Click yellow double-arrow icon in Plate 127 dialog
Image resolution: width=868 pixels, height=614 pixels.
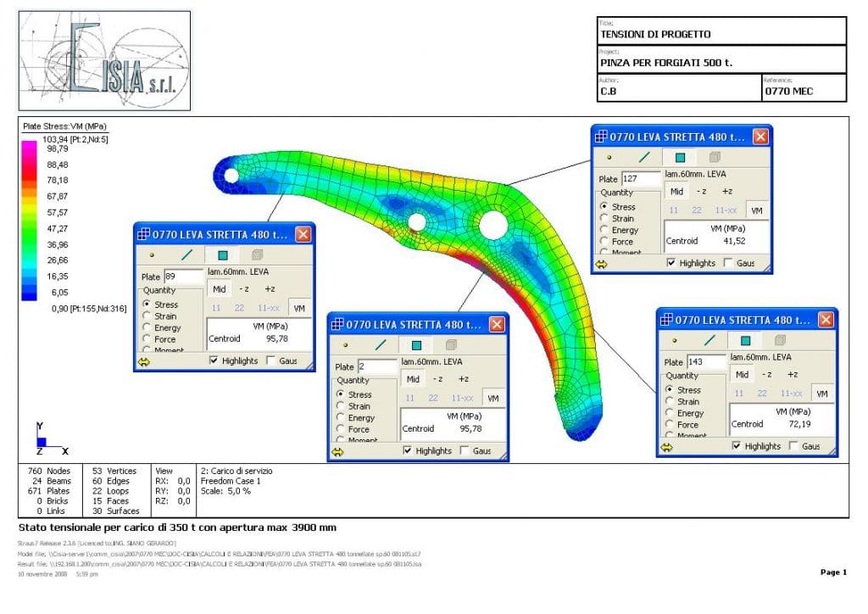(602, 264)
